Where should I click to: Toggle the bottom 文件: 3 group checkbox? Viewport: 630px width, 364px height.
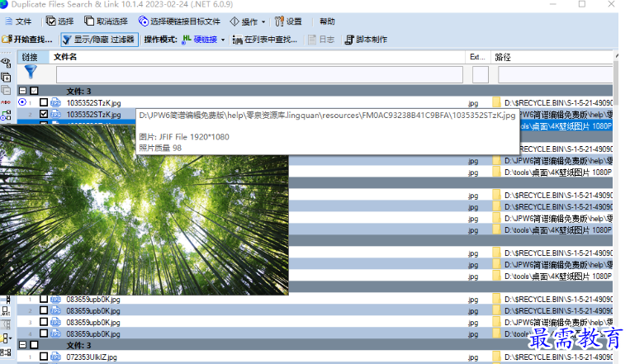pos(34,345)
